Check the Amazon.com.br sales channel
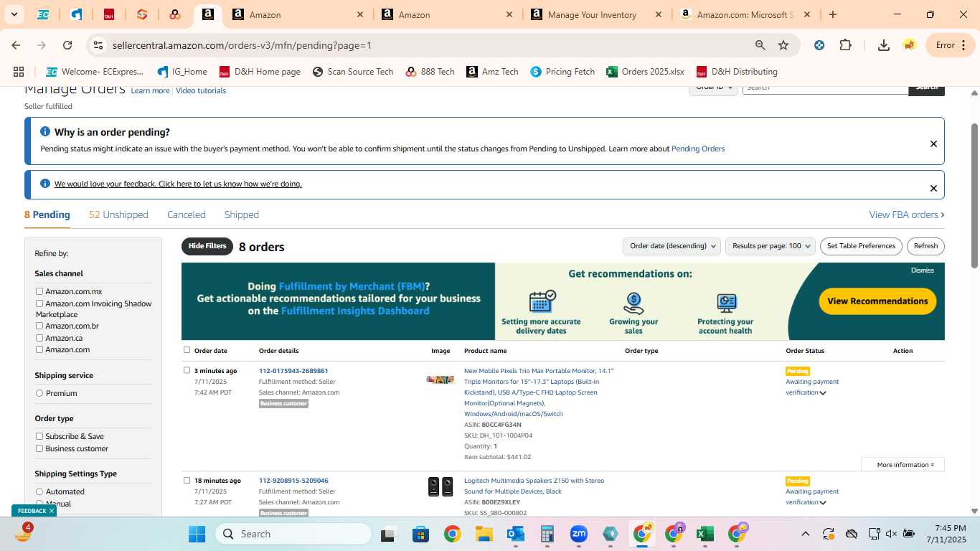Viewport: 980px width, 551px height. click(39, 326)
